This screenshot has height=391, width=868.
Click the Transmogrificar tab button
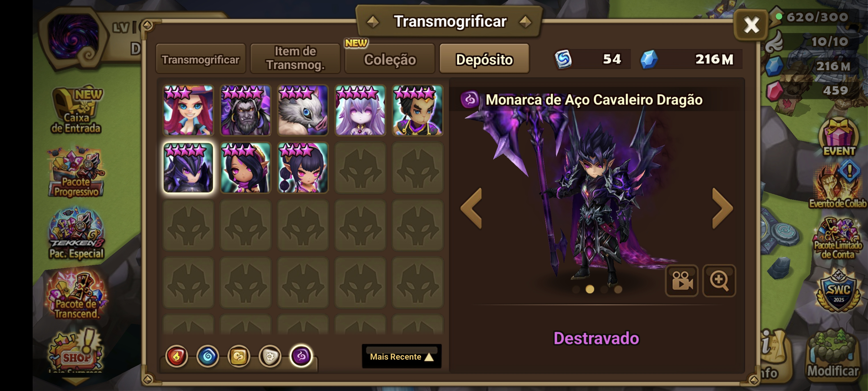tap(200, 59)
